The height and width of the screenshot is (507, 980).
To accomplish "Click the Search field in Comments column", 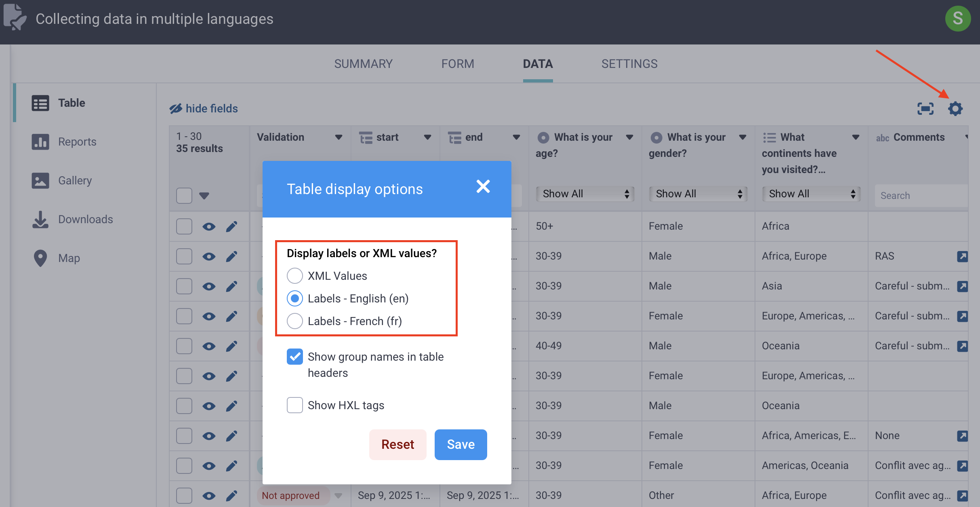I will (x=921, y=195).
